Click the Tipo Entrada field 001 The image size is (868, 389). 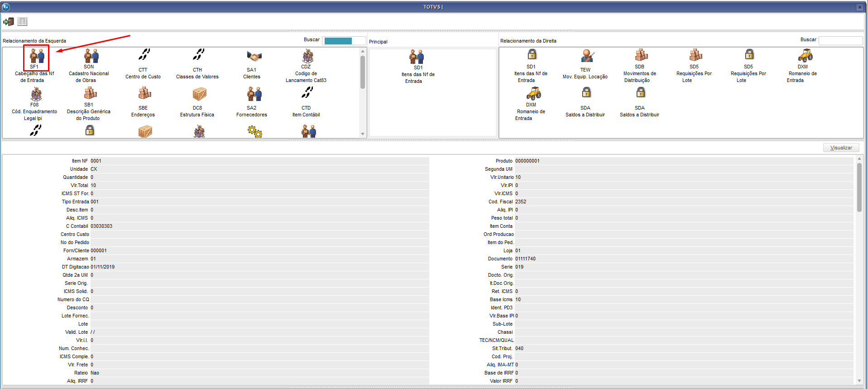[x=259, y=202]
